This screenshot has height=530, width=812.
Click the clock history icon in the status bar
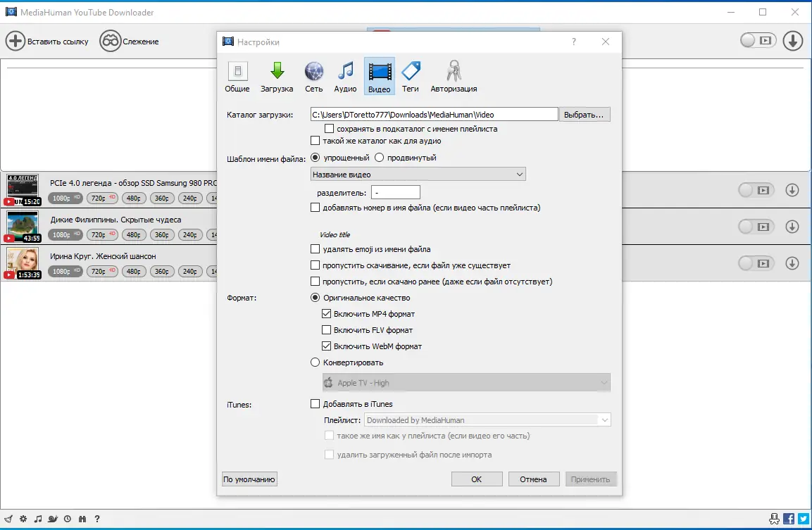[x=68, y=519]
